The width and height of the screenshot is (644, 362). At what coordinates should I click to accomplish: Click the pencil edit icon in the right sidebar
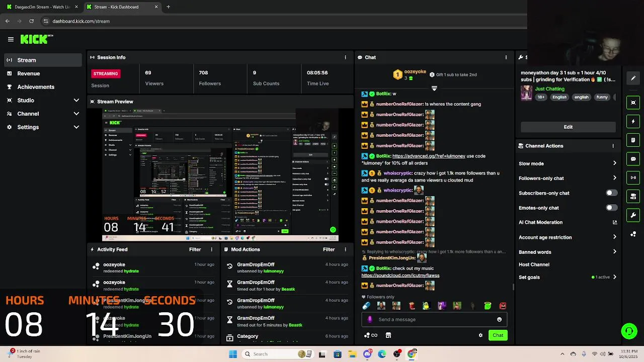[633, 78]
